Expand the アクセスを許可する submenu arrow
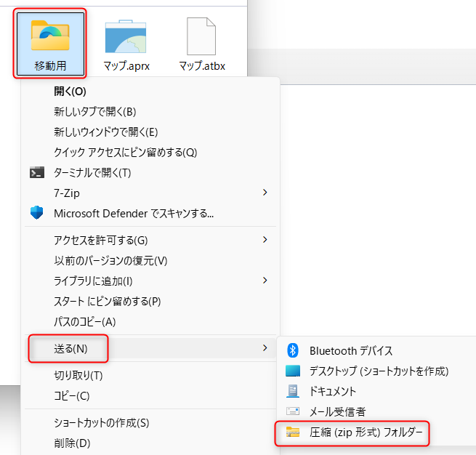The height and width of the screenshot is (455, 476). [x=265, y=240]
